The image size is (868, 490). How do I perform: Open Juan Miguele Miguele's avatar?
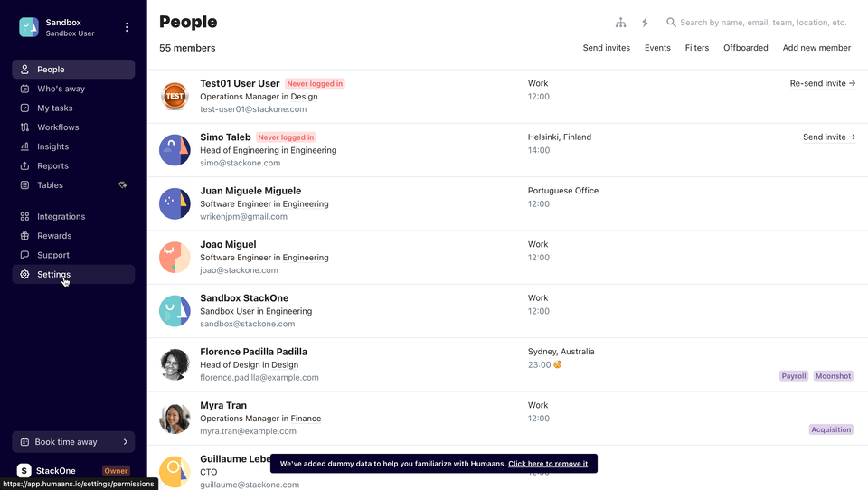(175, 203)
